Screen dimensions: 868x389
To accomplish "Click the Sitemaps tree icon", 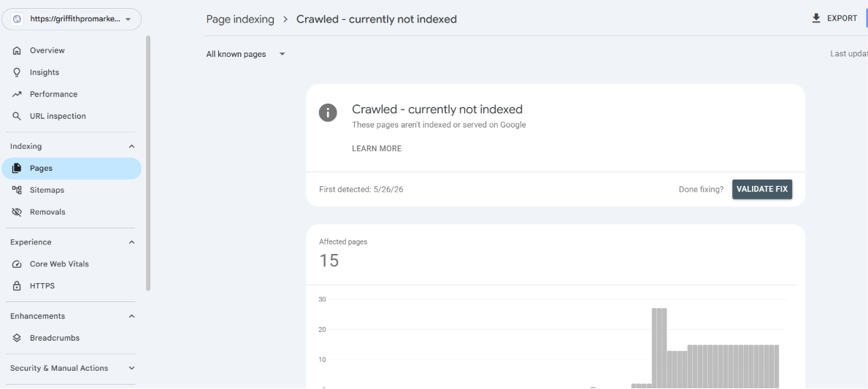I will (17, 190).
